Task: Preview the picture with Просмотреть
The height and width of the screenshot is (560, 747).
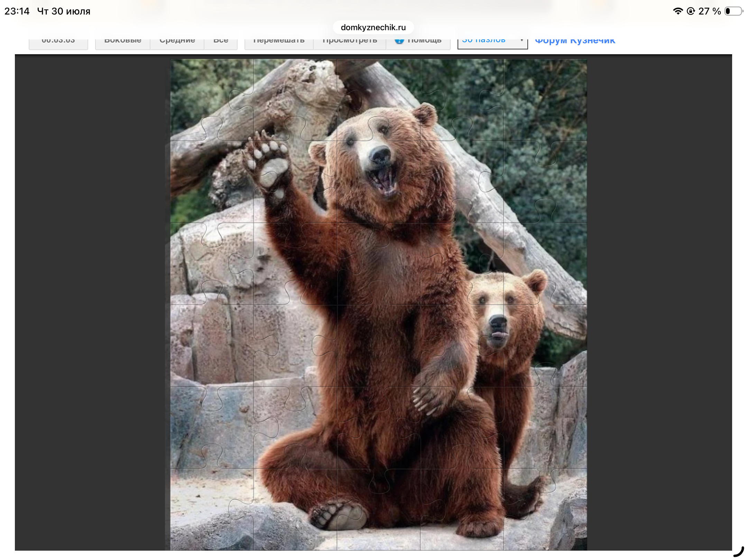Action: [350, 42]
